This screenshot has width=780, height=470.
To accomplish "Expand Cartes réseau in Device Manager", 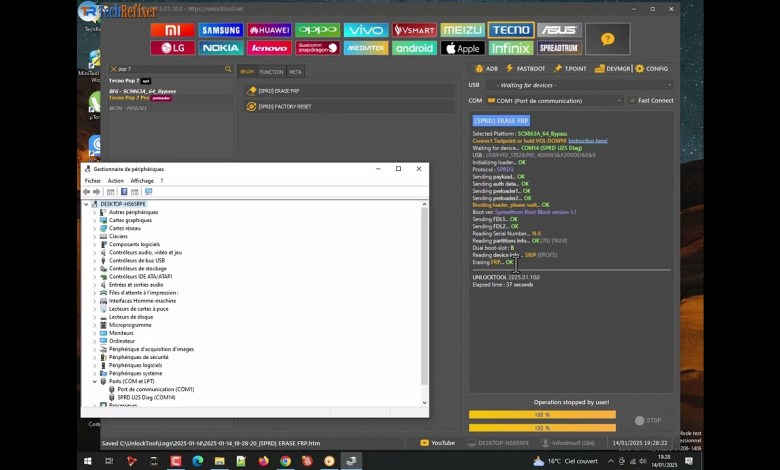I will click(x=95, y=228).
